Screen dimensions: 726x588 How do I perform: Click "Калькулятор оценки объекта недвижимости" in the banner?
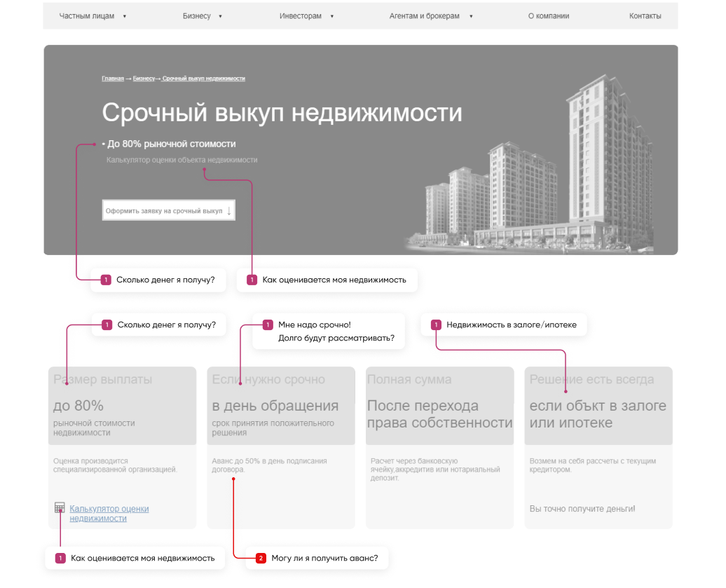point(181,160)
